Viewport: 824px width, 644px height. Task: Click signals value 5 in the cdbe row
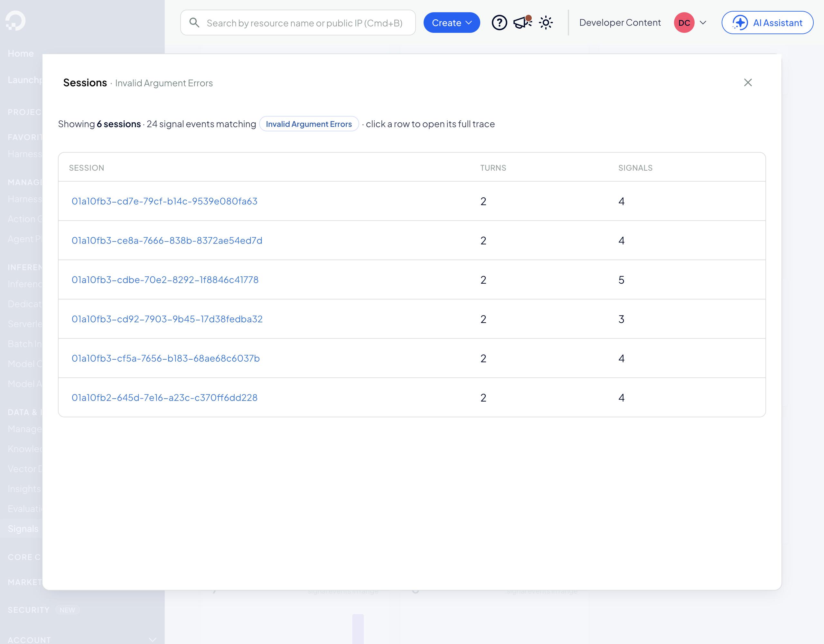(621, 280)
